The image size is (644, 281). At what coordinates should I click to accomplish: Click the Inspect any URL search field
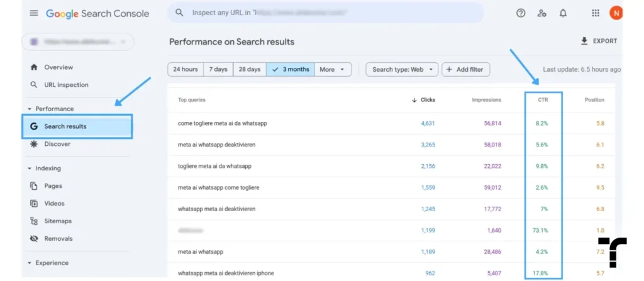325,13
